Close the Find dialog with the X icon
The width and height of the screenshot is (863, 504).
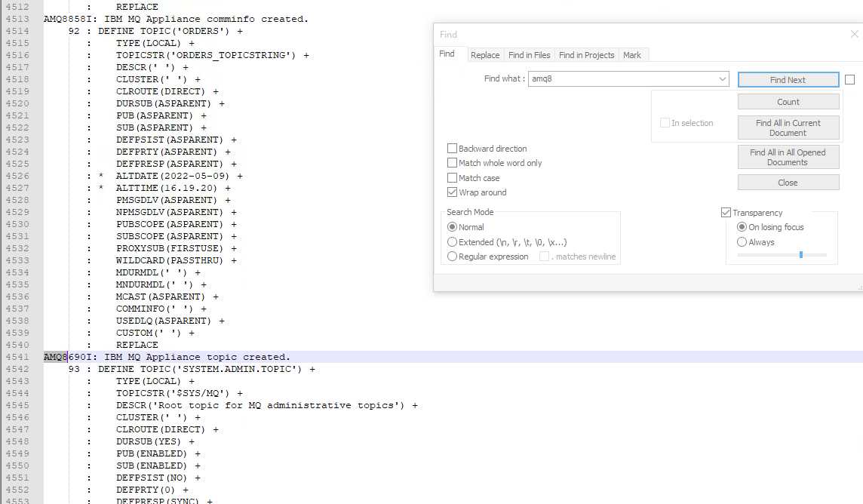(854, 34)
